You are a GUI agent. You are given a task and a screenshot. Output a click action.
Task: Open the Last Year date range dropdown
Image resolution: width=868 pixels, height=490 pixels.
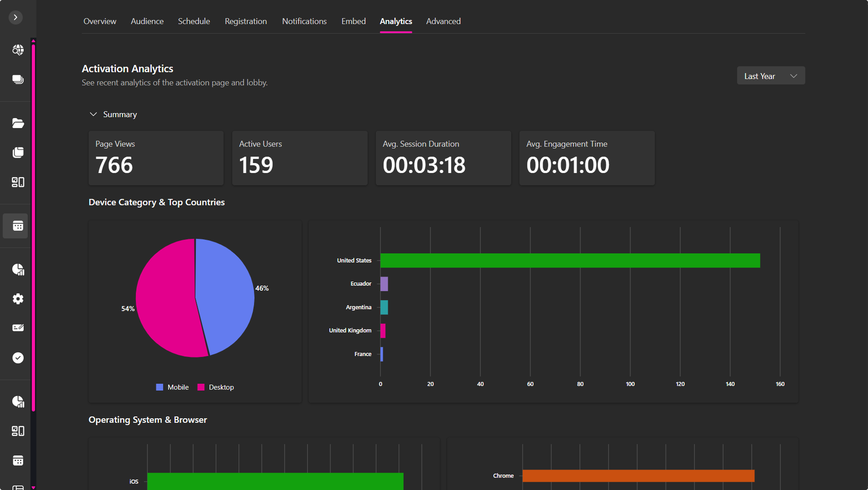coord(771,76)
